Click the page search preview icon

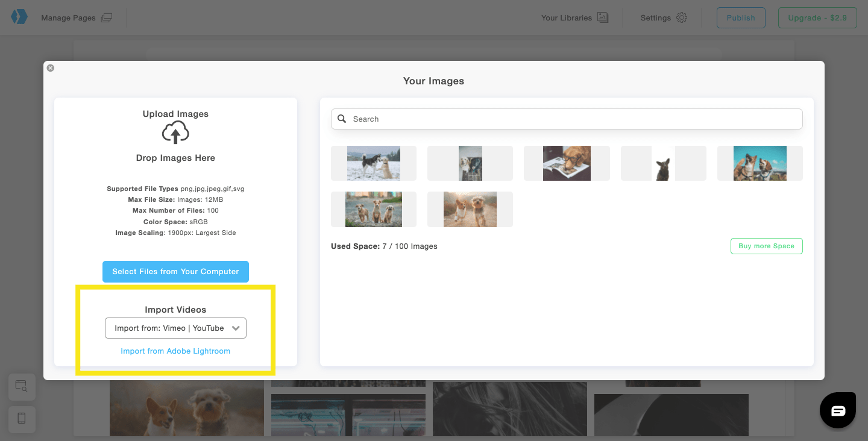[x=22, y=387]
